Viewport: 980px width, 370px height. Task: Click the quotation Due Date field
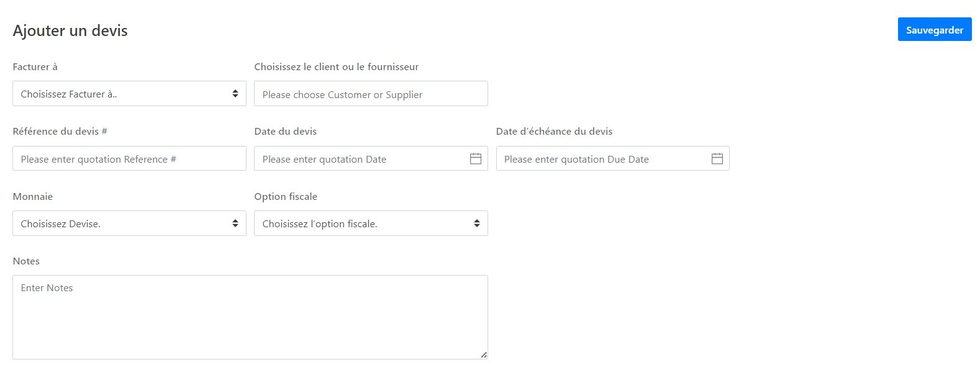[x=602, y=159]
